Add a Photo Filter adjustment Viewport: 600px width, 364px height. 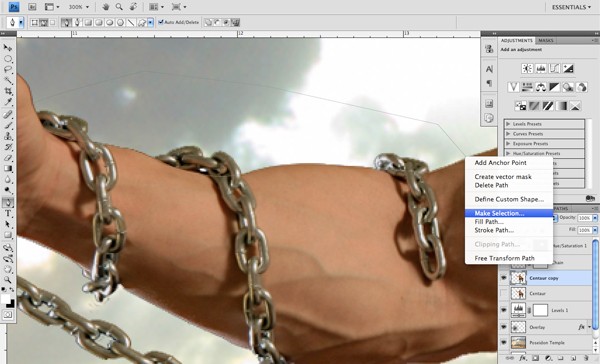[x=568, y=87]
